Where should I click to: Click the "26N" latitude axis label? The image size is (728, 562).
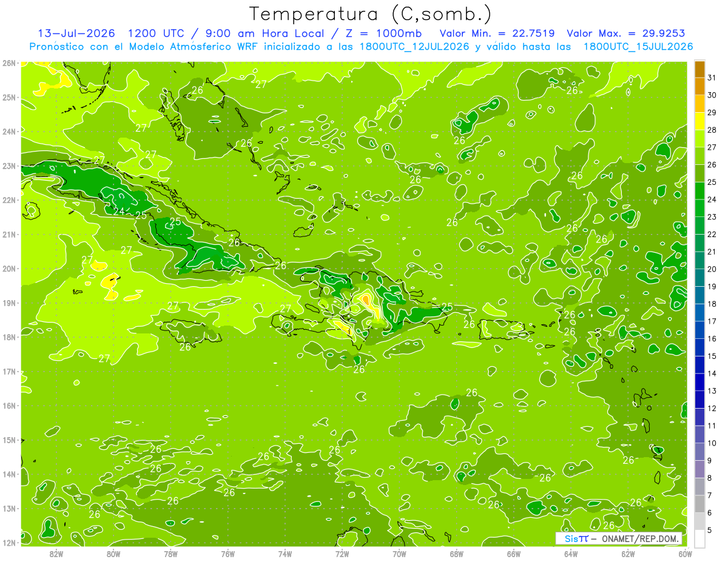[x=8, y=63]
